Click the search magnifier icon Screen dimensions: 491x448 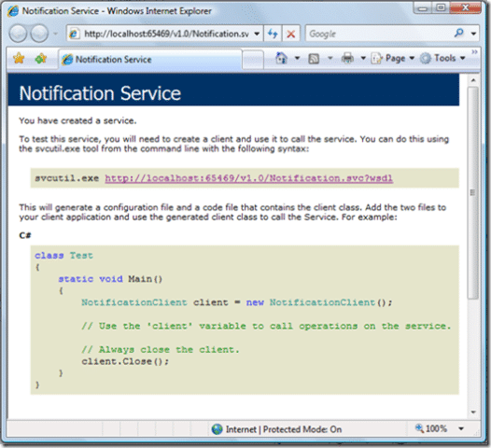458,33
